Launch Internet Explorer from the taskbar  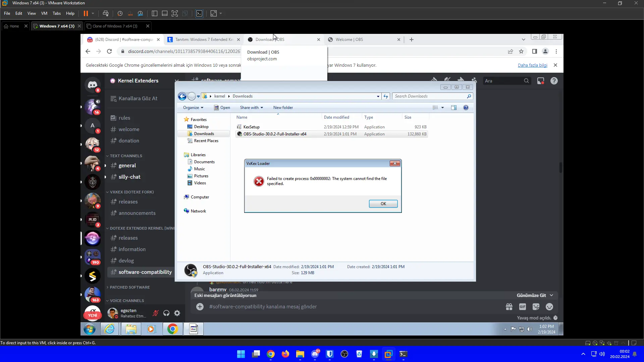(x=110, y=329)
